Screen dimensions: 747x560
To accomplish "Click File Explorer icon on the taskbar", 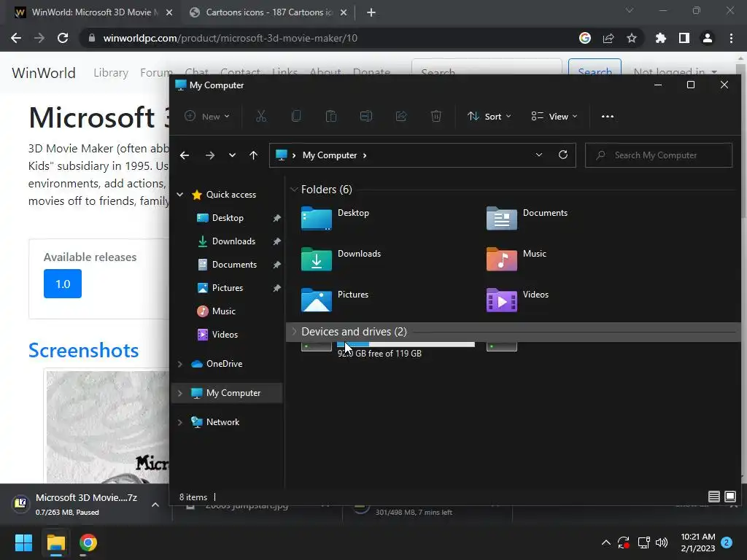I will tap(55, 542).
